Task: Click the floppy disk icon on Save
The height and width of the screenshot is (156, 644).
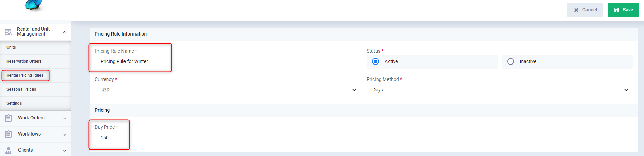Action: coord(617,10)
